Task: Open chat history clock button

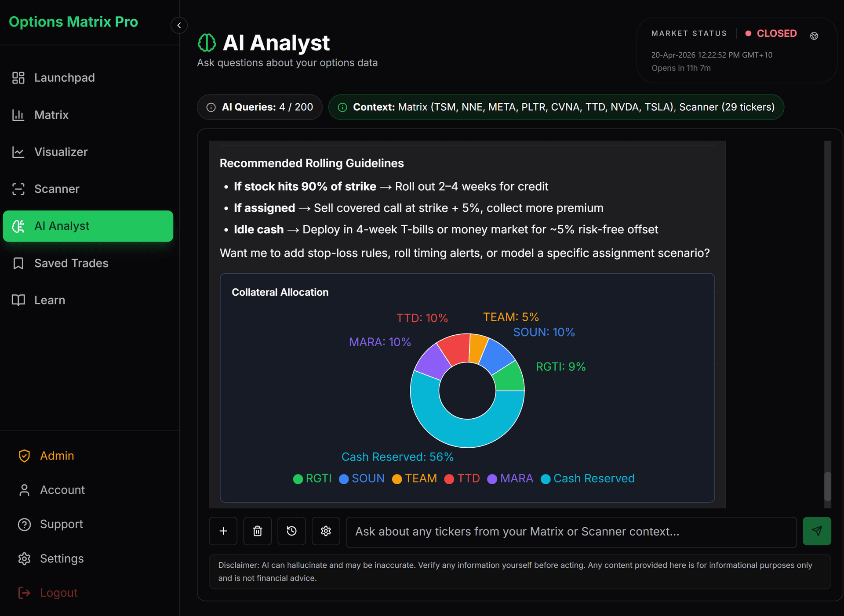Action: [x=291, y=531]
